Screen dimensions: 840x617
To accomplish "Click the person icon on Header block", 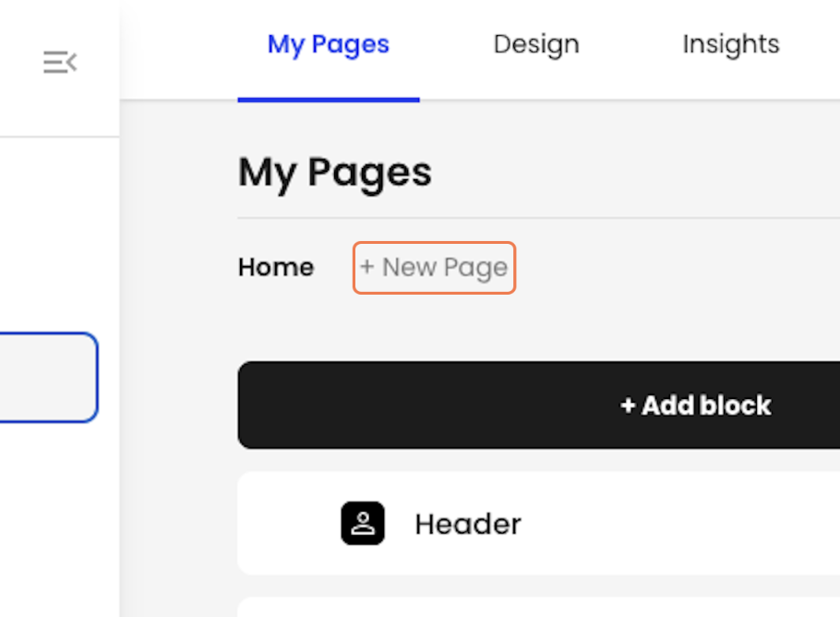I will click(363, 523).
